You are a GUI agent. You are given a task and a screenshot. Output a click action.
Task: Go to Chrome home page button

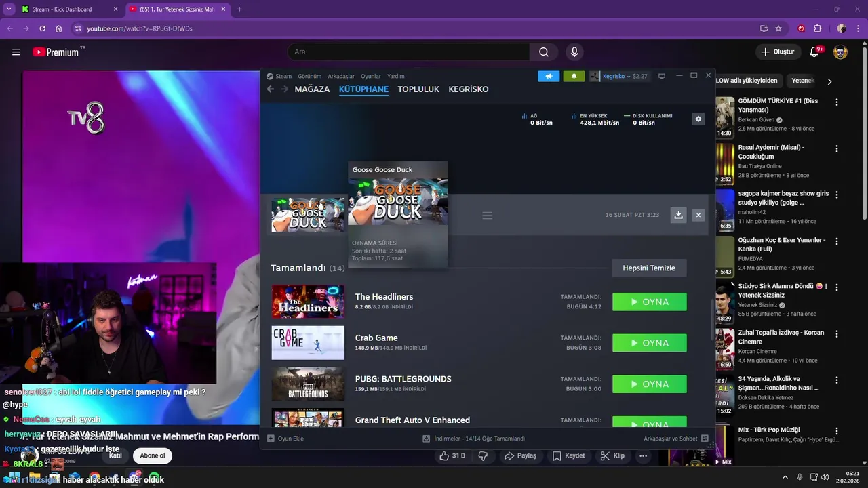click(59, 28)
